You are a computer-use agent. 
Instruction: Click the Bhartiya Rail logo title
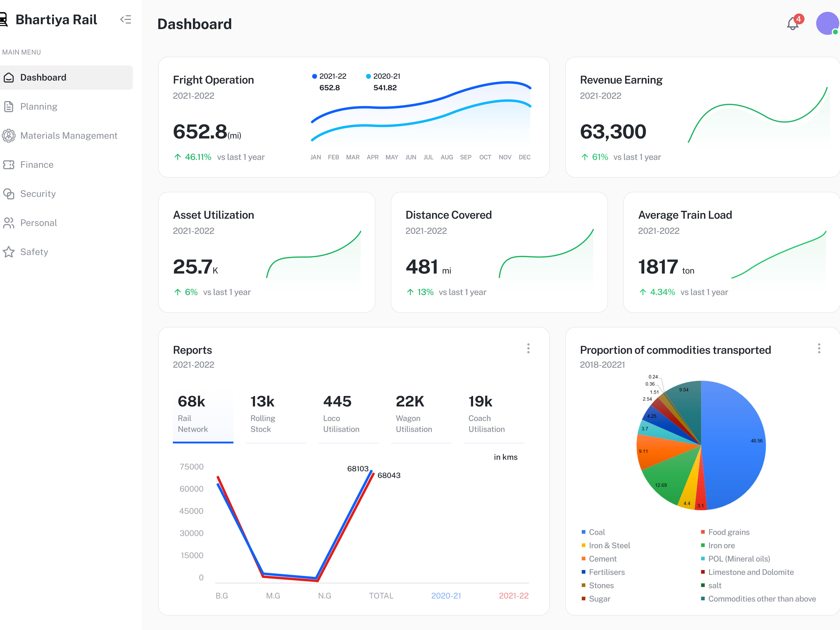coord(56,19)
